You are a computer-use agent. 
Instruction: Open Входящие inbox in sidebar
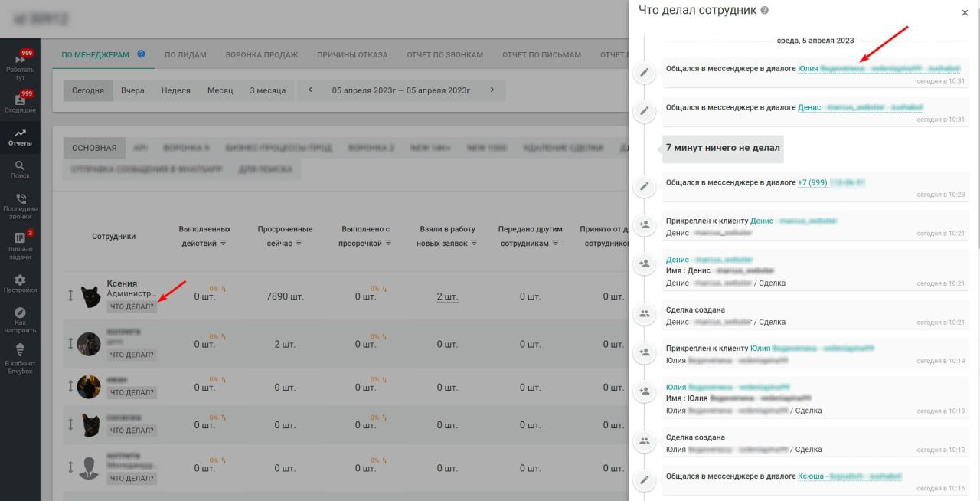[x=20, y=103]
